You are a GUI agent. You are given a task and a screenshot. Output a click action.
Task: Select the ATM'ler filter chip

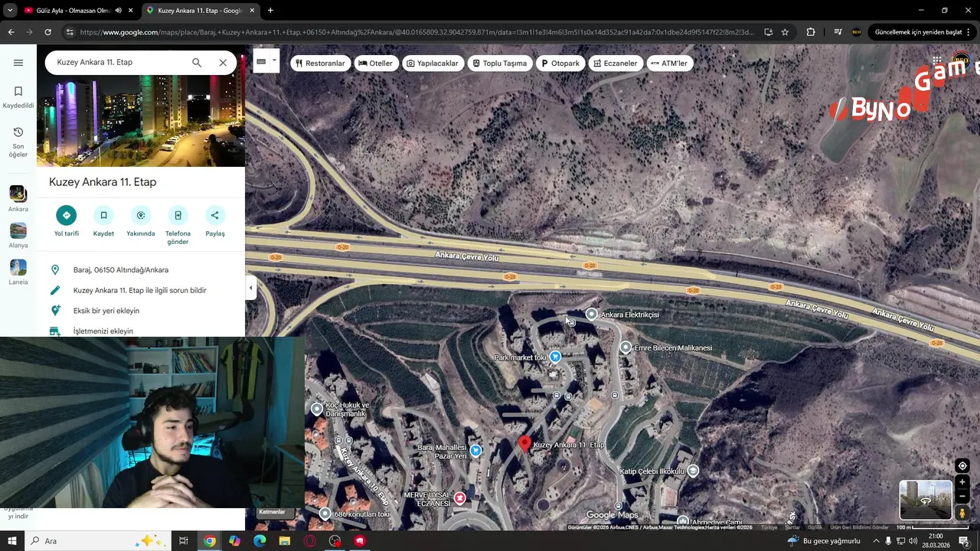click(670, 64)
